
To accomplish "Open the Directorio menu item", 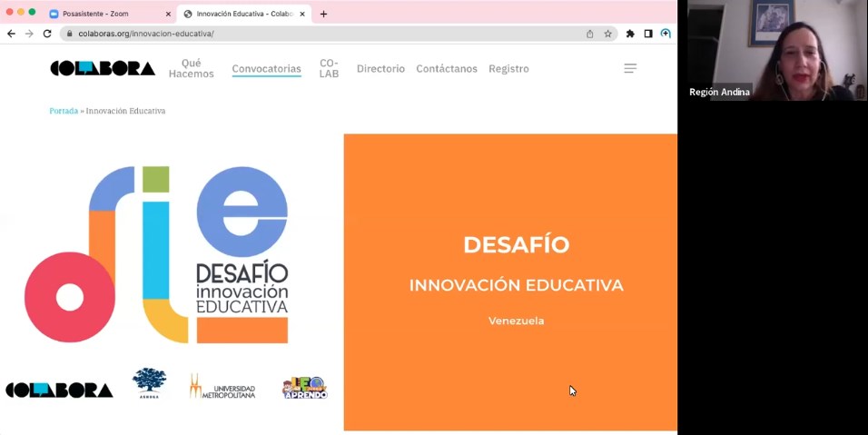I will (x=380, y=69).
